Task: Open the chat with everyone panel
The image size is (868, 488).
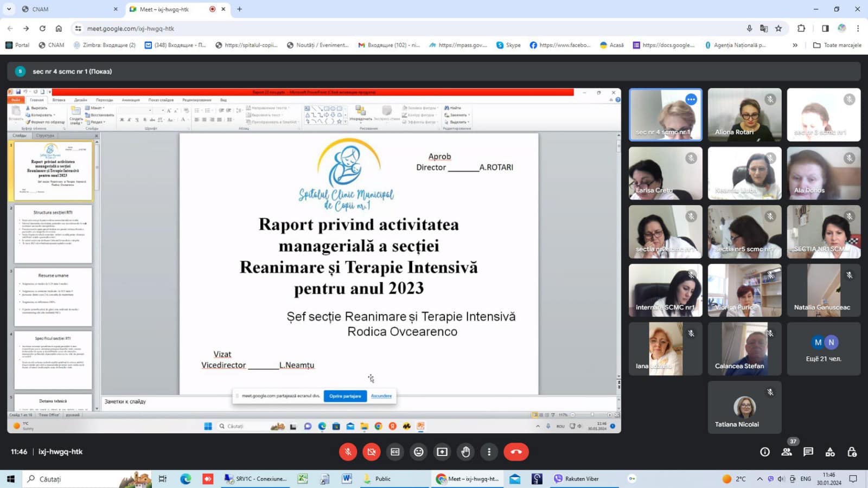Action: (x=808, y=452)
